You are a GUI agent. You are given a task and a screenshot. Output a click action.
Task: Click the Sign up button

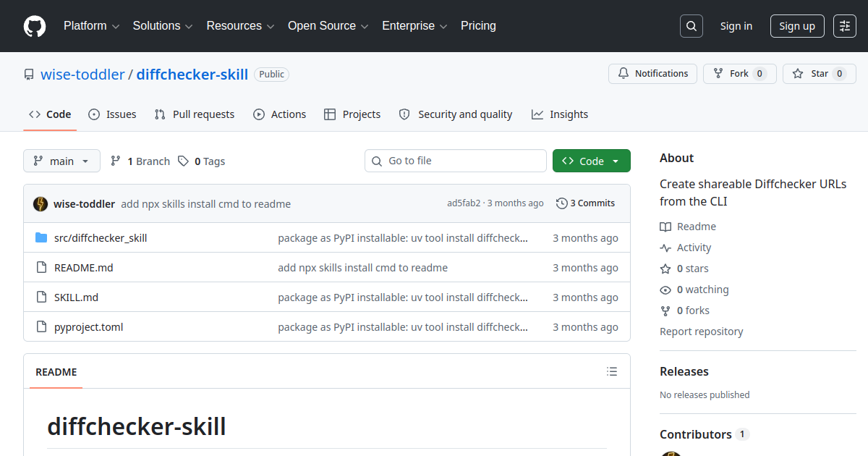(797, 26)
